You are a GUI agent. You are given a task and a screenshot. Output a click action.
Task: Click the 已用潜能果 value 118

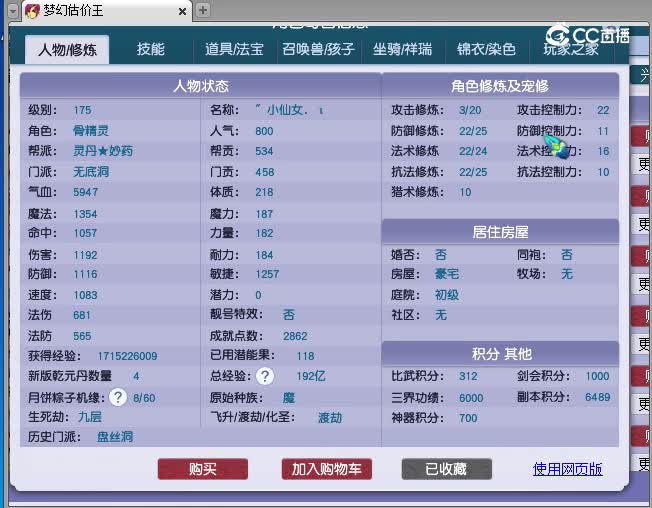[x=306, y=356]
